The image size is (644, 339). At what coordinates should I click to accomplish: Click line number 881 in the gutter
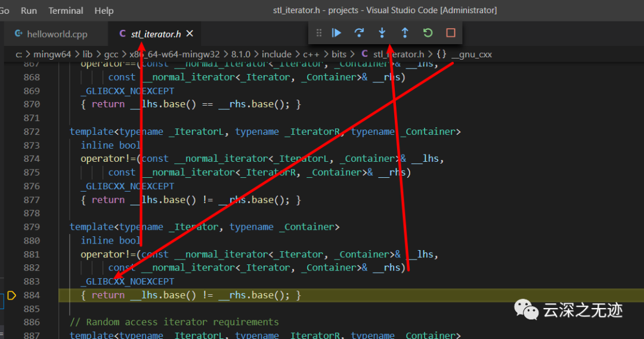click(32, 255)
